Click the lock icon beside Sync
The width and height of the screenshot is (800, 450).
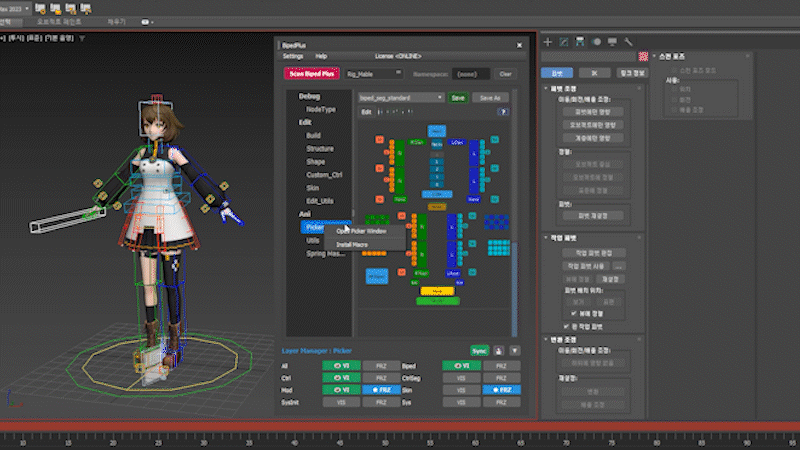click(498, 351)
